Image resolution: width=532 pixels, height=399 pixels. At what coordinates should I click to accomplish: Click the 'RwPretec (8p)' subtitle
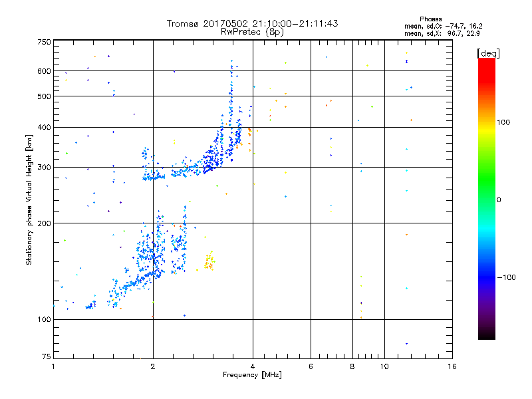tap(252, 32)
